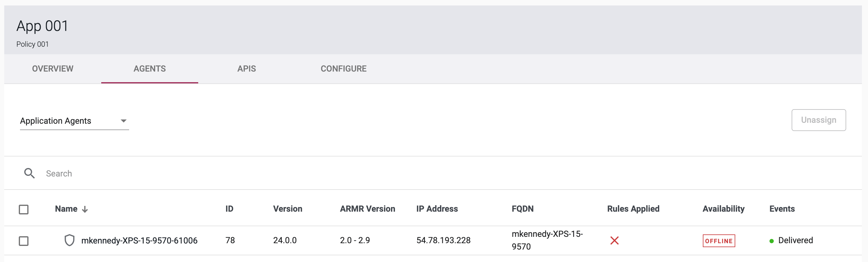Click the search magnifier icon

(29, 173)
